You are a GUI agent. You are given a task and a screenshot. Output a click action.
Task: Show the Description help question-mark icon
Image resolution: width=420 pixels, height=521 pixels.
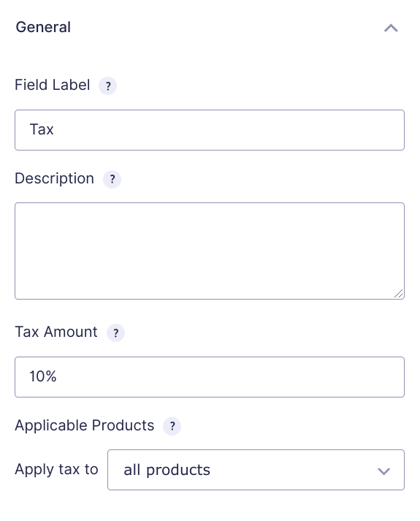pyautogui.click(x=112, y=180)
